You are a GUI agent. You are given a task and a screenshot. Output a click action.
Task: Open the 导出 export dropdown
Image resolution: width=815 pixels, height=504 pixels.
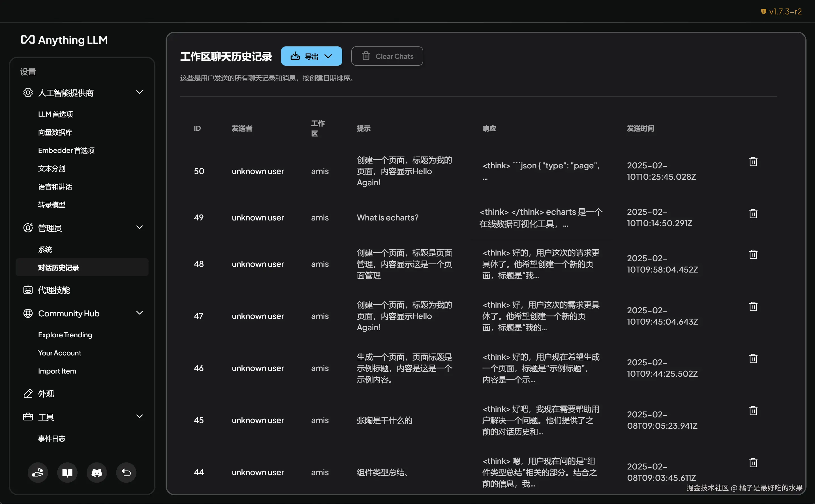[x=311, y=56]
